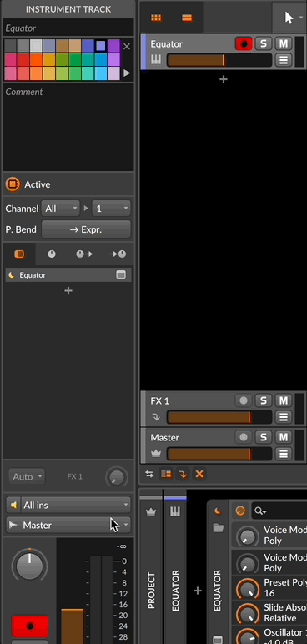
Task: Mute the Master track
Action: (283, 437)
